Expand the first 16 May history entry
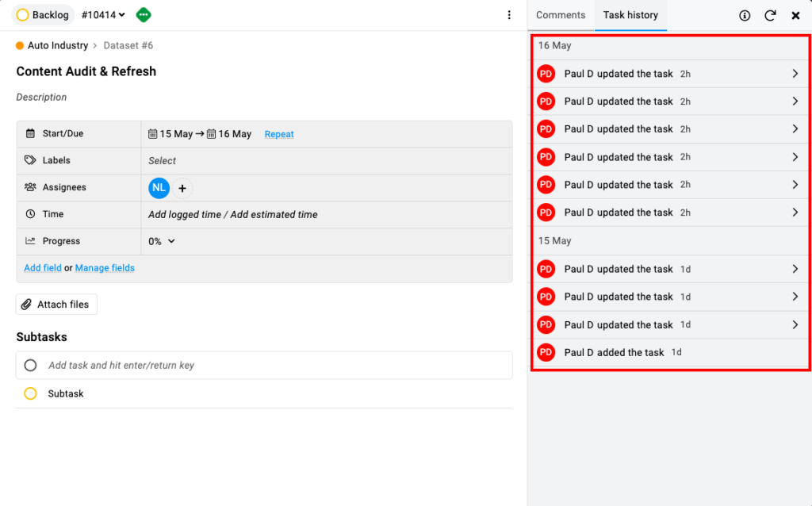Image resolution: width=812 pixels, height=506 pixels. coord(795,74)
